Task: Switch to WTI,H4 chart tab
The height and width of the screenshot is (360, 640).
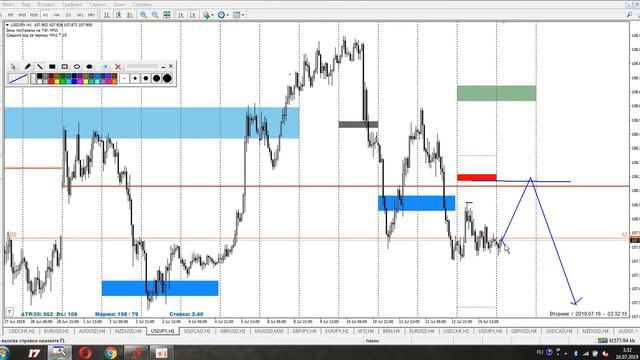Action: point(366,331)
